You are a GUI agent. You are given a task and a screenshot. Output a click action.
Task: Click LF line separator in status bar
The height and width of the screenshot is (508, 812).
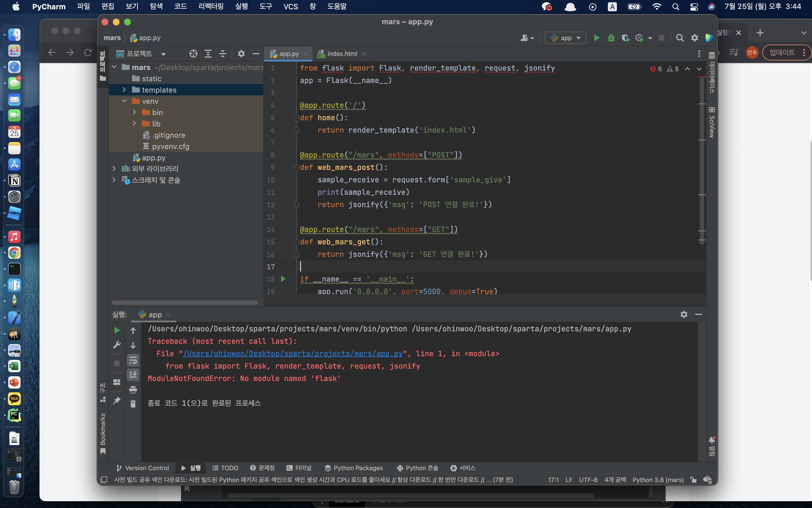coord(569,480)
